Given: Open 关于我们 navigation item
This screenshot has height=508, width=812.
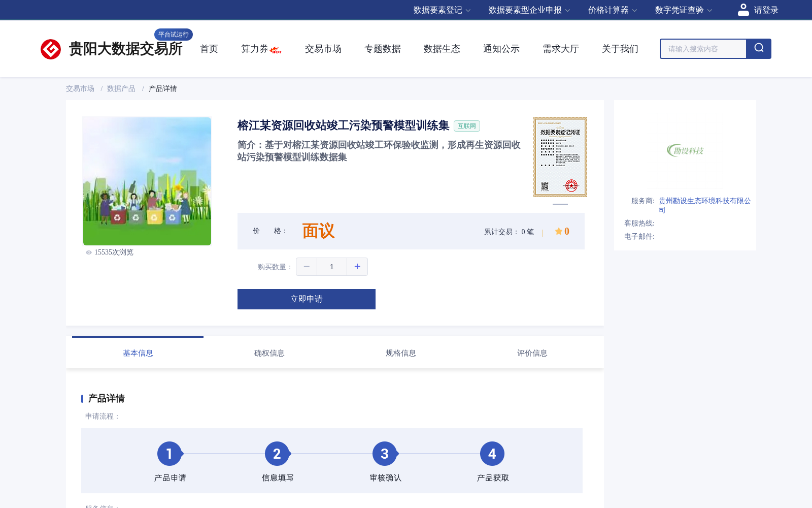Looking at the screenshot, I should coord(620,49).
